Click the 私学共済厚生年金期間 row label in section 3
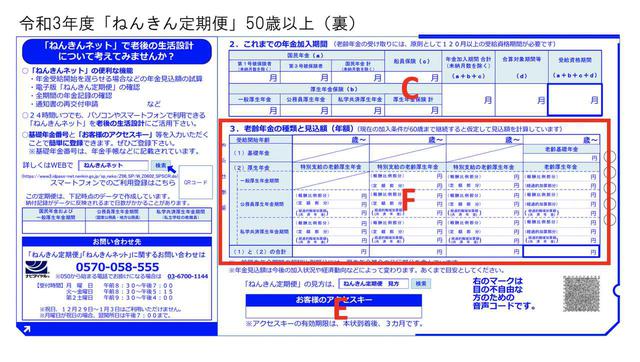 point(263,231)
